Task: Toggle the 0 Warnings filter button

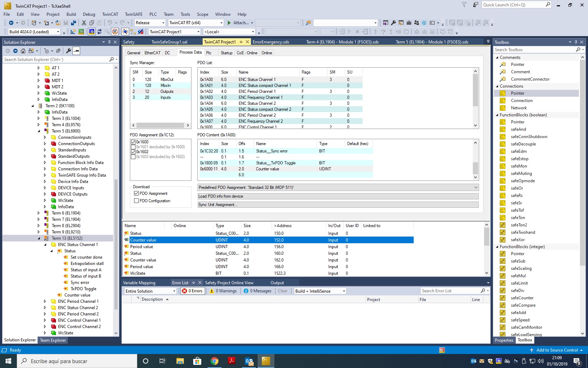Action: point(223,291)
